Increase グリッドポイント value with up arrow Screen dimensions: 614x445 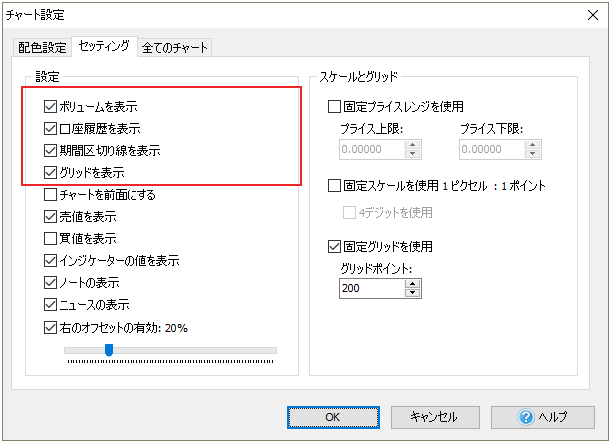tap(412, 283)
